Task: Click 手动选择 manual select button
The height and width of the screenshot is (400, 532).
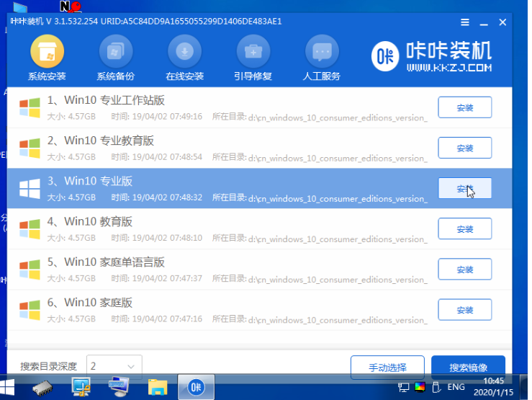Action: click(387, 368)
